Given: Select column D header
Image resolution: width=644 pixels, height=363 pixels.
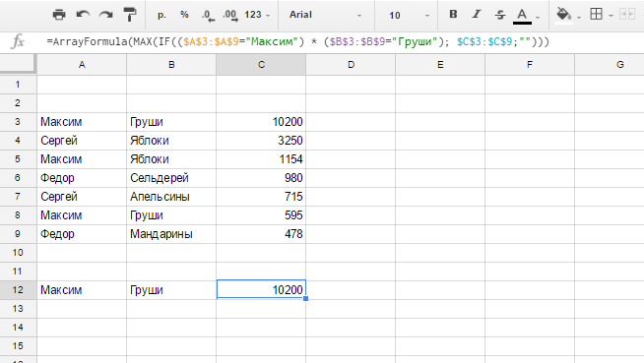Looking at the screenshot, I should click(351, 64).
